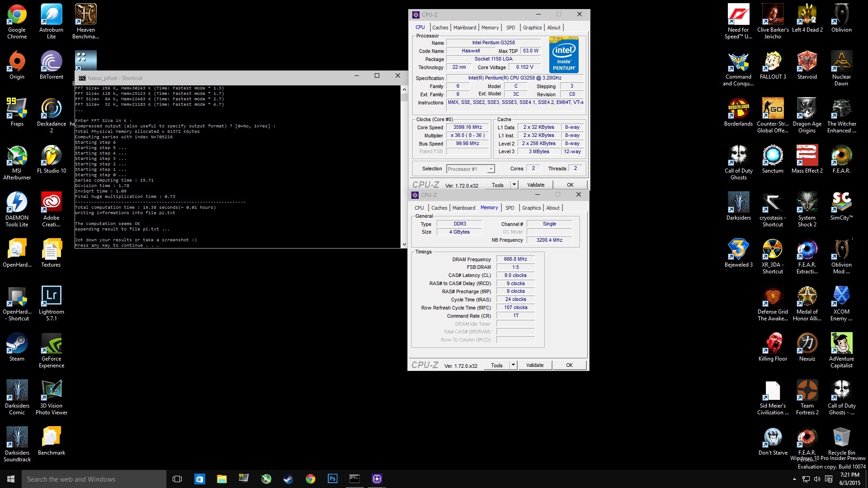868x488 pixels.
Task: Open Action Center notification icon
Action: coord(828,479)
